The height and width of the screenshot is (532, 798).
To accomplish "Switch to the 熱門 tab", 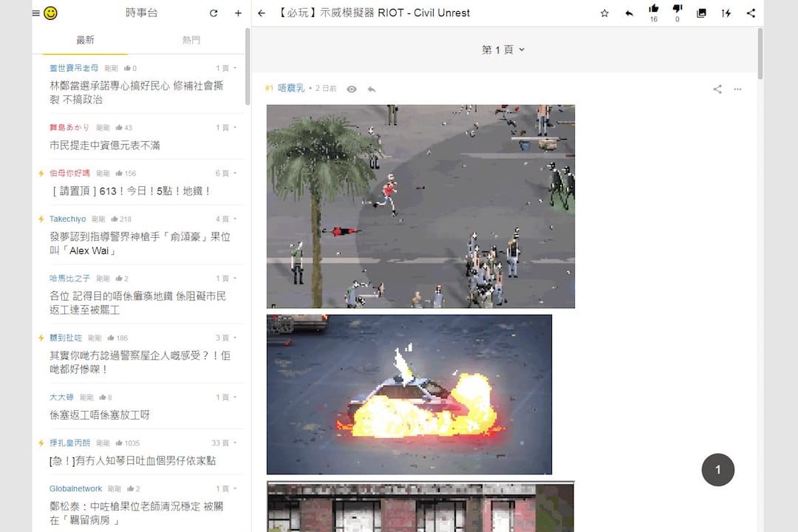I will click(190, 40).
